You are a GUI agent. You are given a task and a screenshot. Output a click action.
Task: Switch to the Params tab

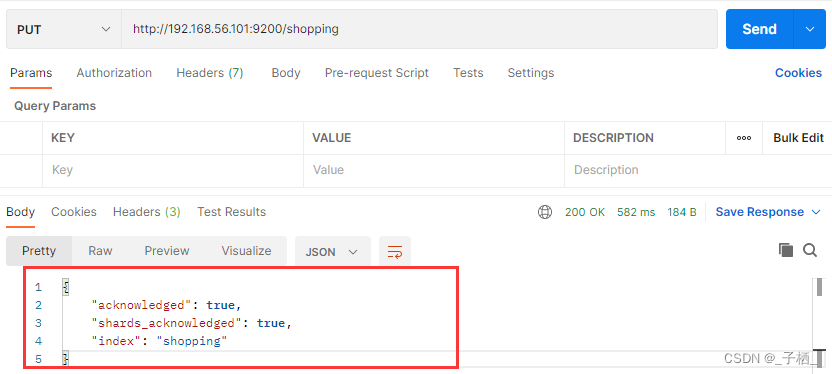pos(31,73)
